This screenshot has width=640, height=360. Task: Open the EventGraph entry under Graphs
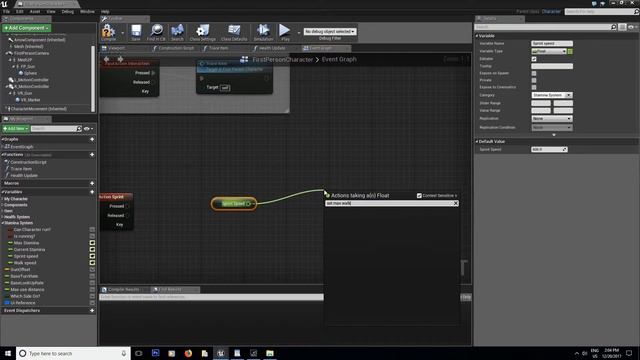22,147
